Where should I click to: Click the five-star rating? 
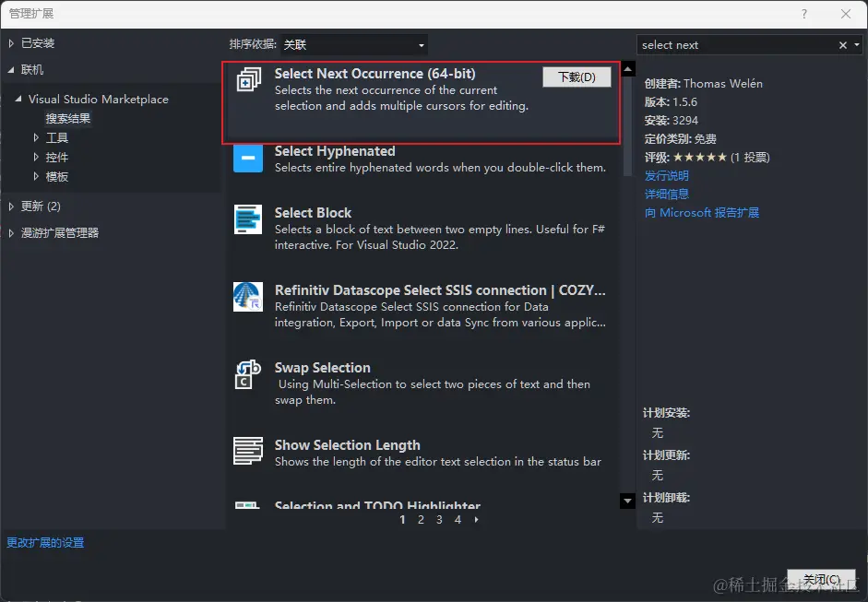coord(700,157)
